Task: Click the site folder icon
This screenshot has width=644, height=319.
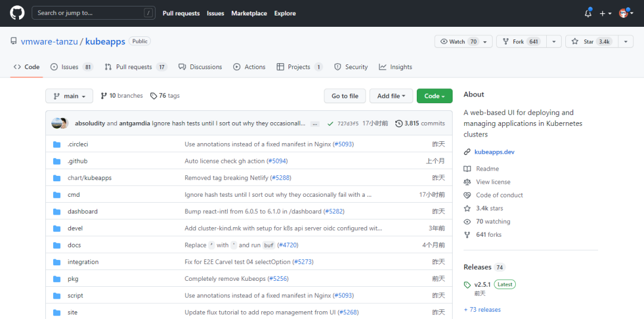Action: 57,312
